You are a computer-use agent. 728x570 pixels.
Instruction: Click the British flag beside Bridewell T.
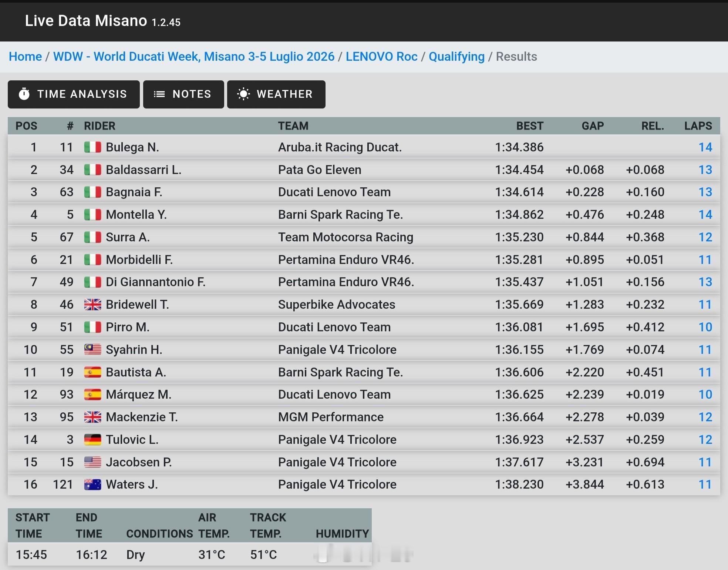tap(92, 305)
